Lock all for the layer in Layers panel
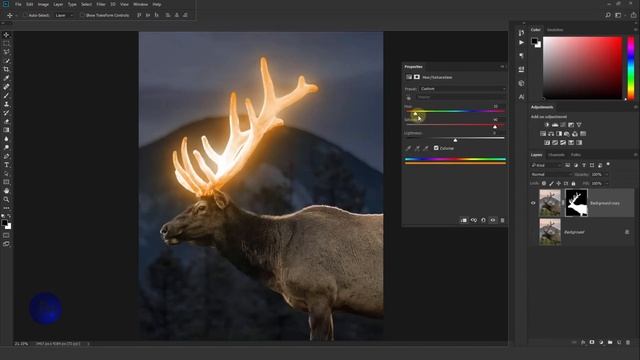Viewport: 640px width, 360px height. click(x=573, y=184)
